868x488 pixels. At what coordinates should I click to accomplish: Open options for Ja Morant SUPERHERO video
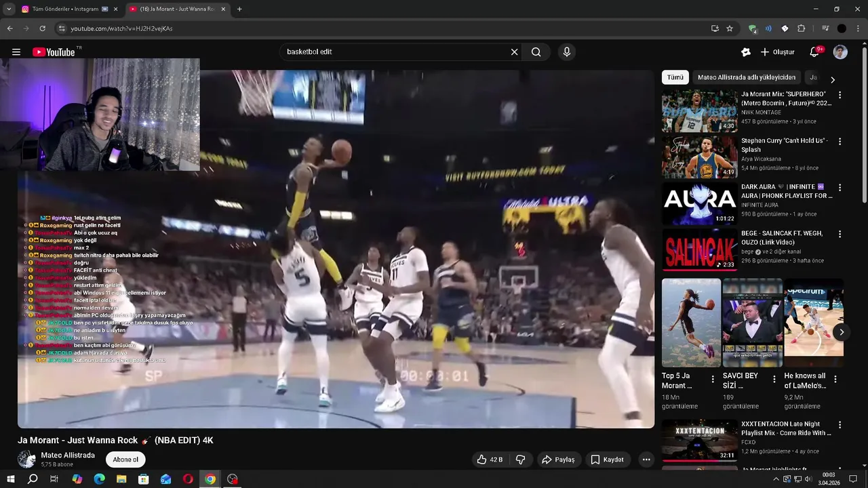(x=840, y=96)
